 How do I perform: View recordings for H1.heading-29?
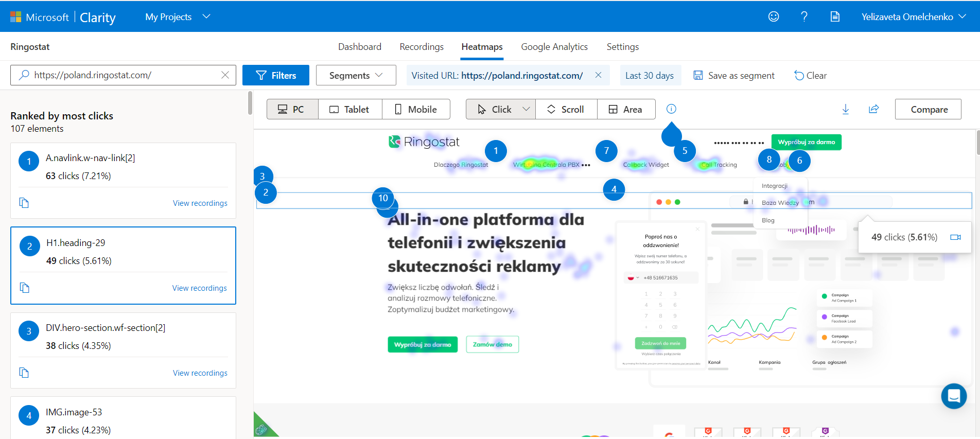200,288
